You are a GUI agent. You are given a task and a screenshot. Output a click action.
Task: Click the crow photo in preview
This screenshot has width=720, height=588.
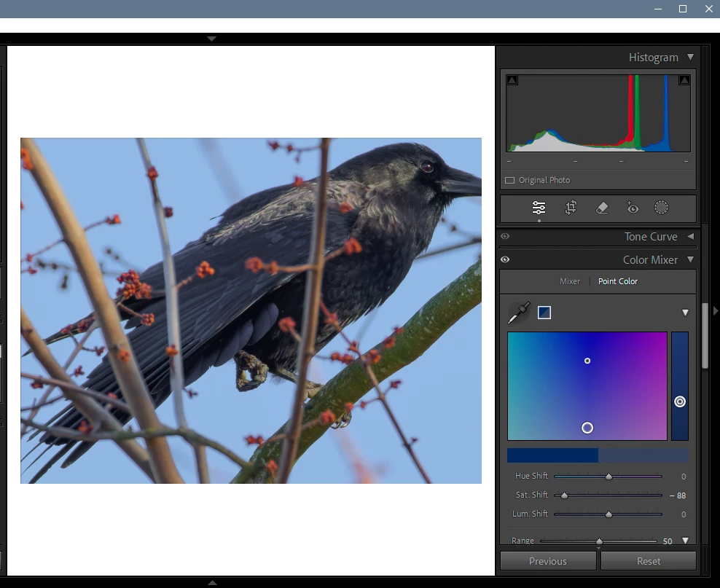tap(251, 310)
